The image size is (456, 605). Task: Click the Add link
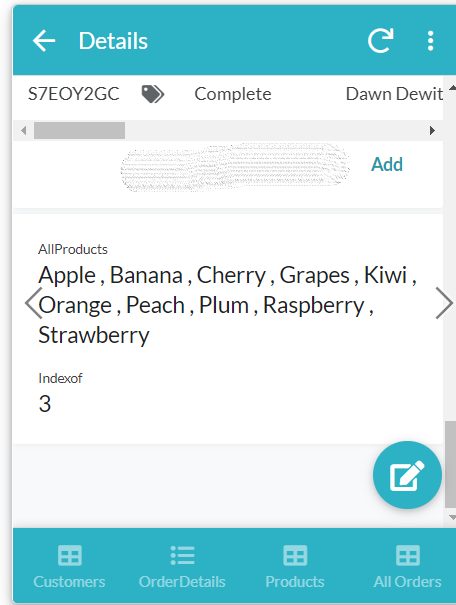tap(387, 164)
